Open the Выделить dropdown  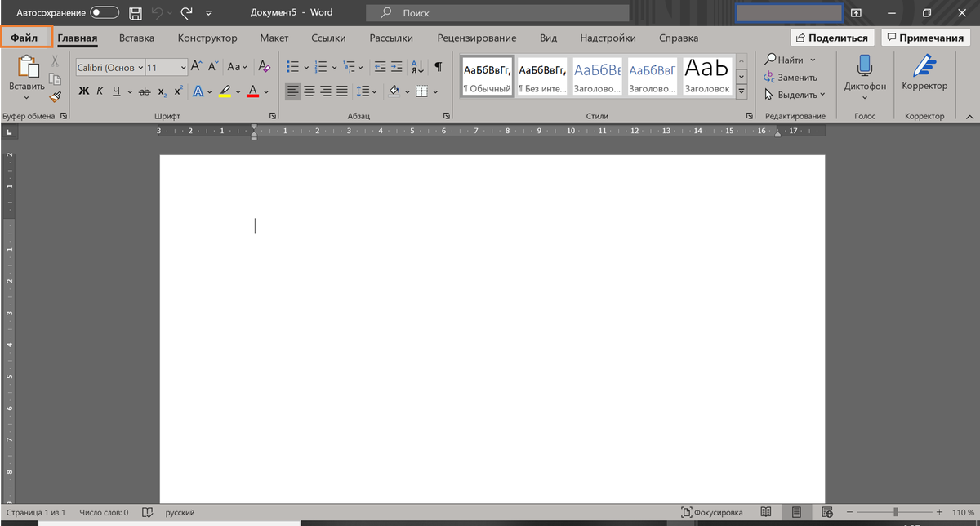point(795,95)
